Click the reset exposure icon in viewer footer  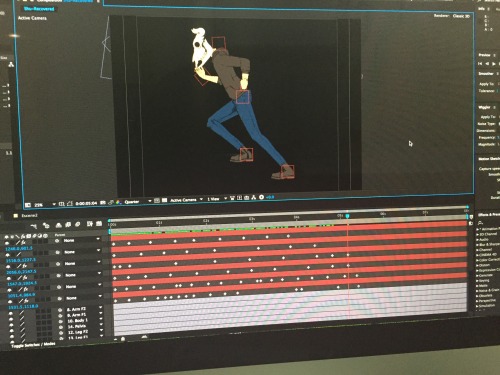261,197
